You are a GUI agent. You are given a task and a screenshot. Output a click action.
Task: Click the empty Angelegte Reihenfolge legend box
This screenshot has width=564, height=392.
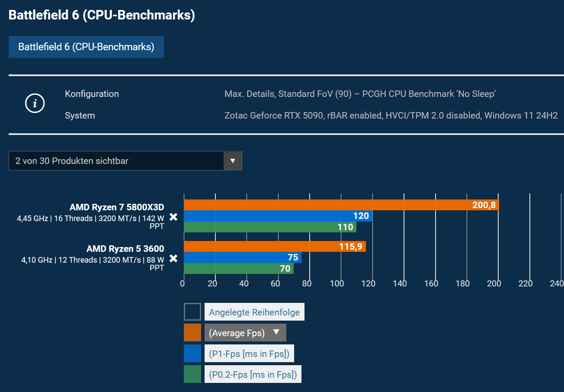[x=192, y=312]
